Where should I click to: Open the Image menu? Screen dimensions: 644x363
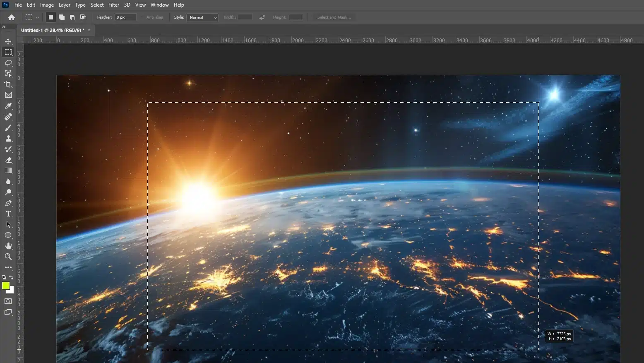(x=47, y=5)
